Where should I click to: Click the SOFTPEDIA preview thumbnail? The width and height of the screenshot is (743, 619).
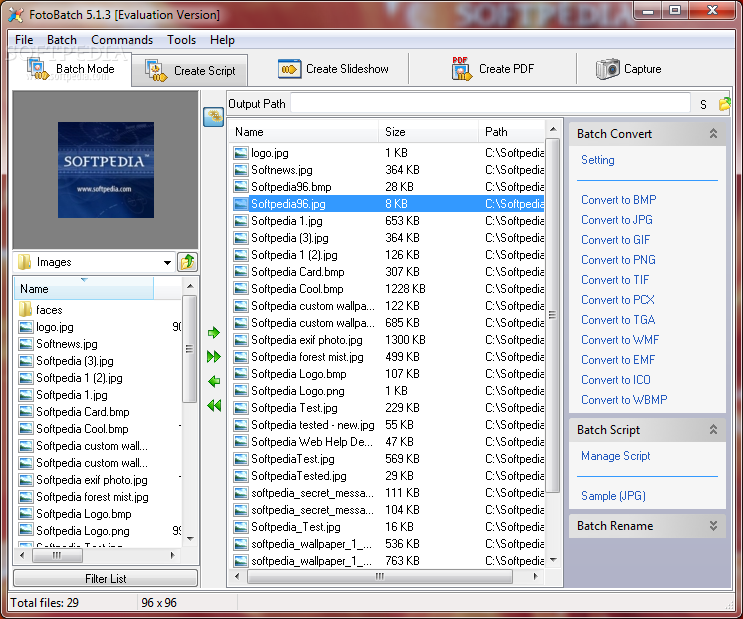pos(106,170)
